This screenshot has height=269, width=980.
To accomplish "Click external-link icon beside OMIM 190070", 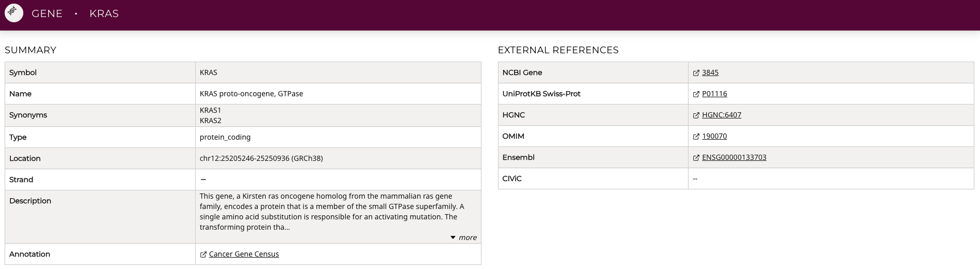I will coord(696,137).
